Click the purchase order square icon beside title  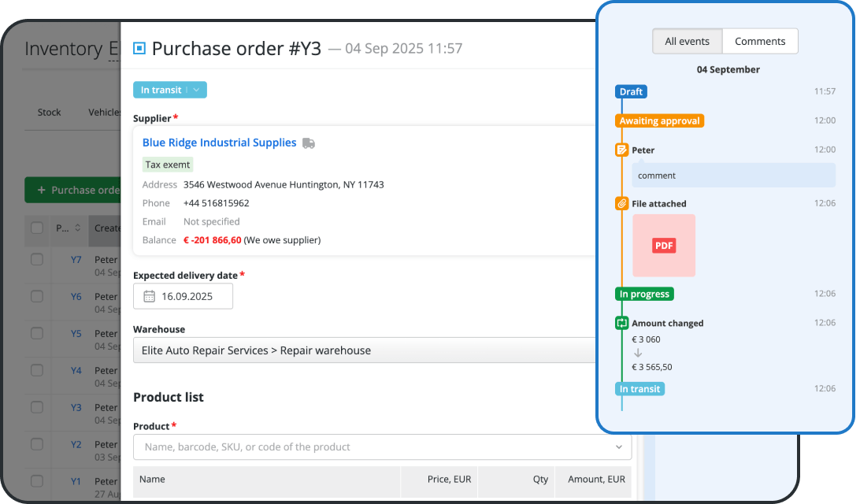tap(139, 49)
